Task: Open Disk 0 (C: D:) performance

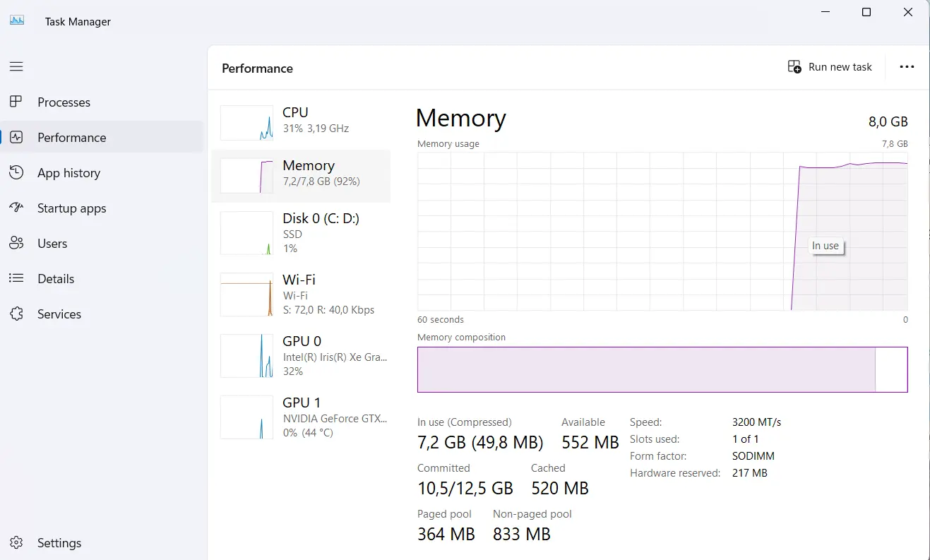Action: pyautogui.click(x=301, y=233)
